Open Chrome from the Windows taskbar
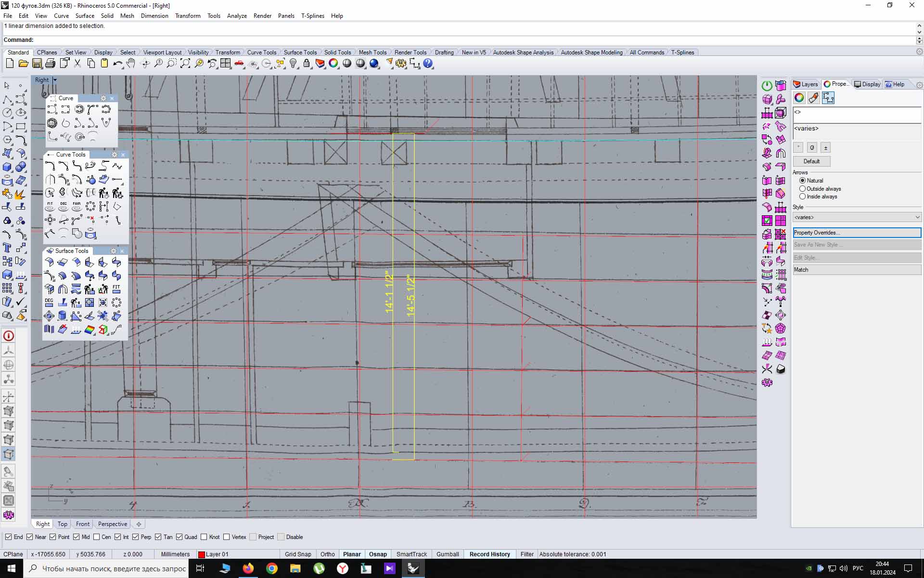This screenshot has width=924, height=578. tap(272, 568)
